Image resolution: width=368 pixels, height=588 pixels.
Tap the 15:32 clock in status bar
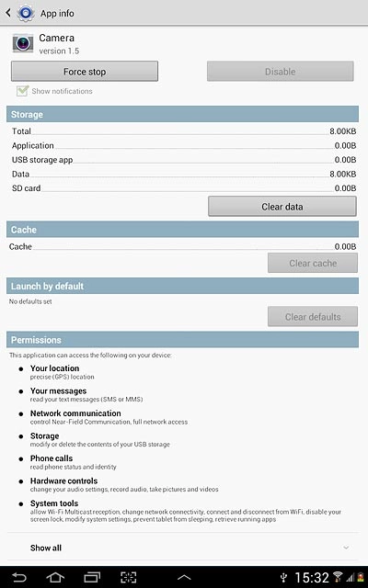pyautogui.click(x=312, y=578)
